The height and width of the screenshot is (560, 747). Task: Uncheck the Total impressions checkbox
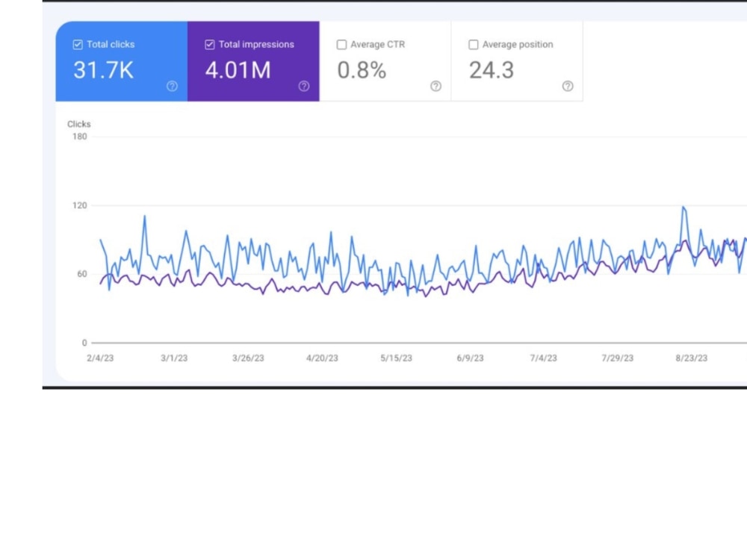210,45
